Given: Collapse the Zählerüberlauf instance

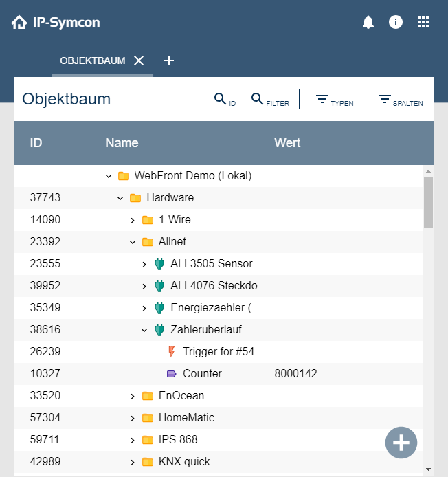Looking at the screenshot, I should tap(144, 330).
